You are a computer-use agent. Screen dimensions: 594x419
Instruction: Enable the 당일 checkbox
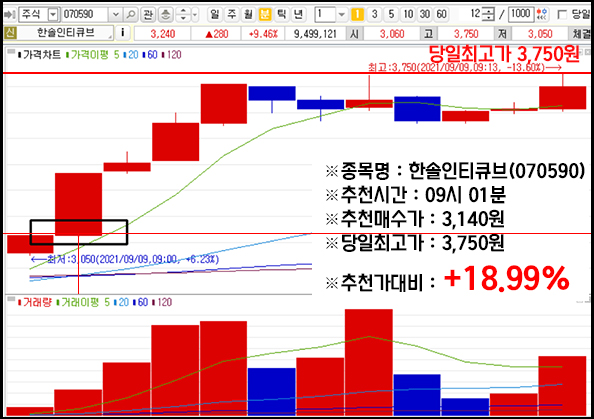click(x=562, y=15)
